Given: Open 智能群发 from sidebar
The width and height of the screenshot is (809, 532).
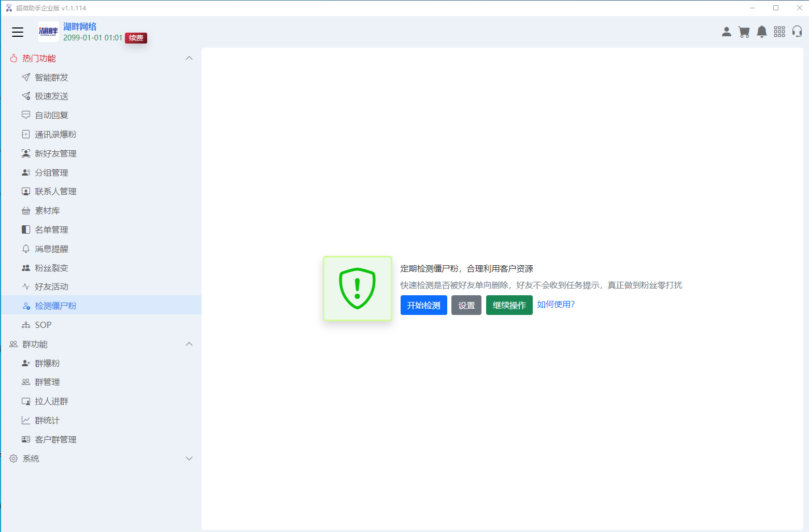Looking at the screenshot, I should coord(51,77).
